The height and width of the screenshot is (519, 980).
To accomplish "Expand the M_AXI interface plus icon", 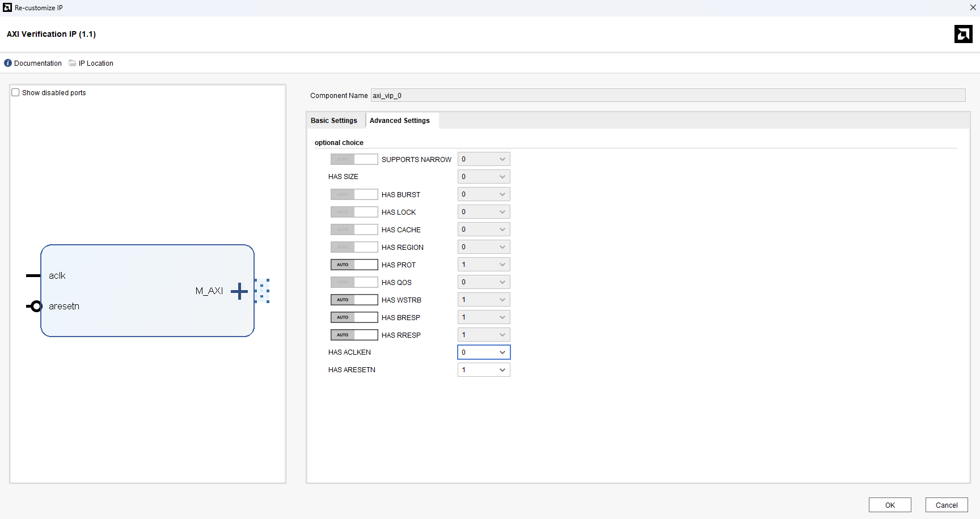I will (239, 291).
